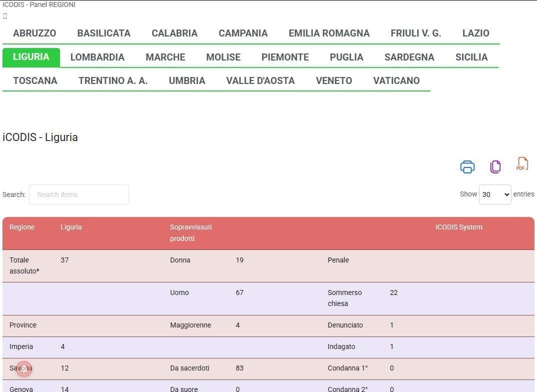Click the Province cell
Image resolution: width=537 pixels, height=392 pixels.
pyautogui.click(x=23, y=325)
